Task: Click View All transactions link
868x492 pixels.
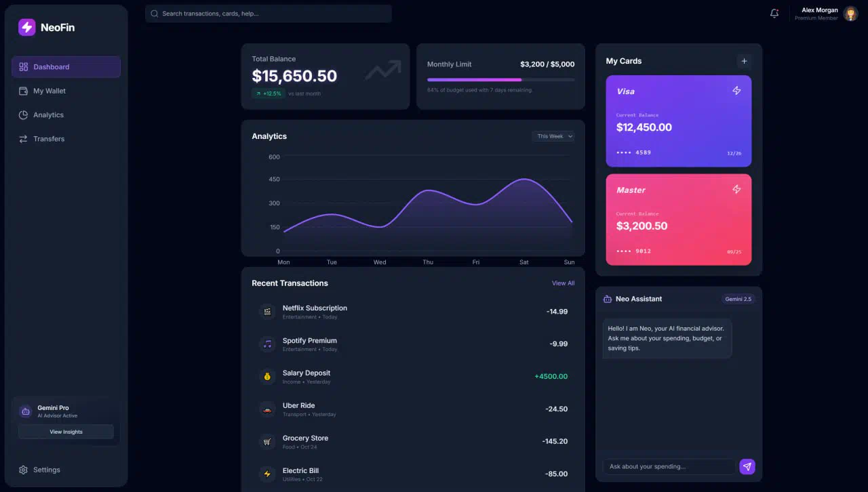Action: (563, 283)
